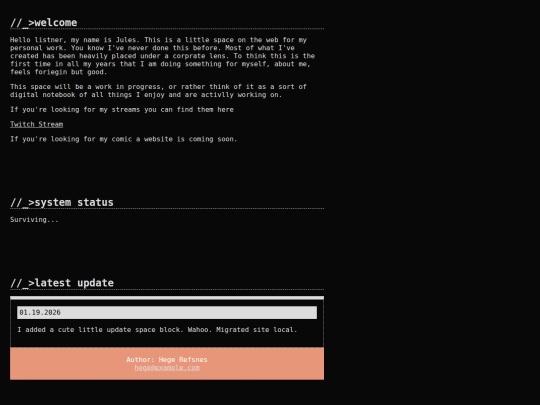Click the hege@example.com email link
This screenshot has width=540, height=405.
point(167,368)
